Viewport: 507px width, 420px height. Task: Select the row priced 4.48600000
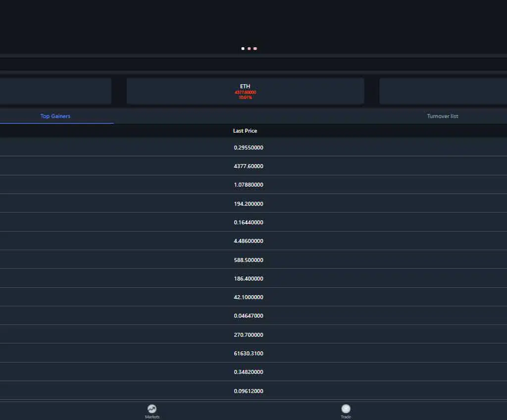[x=253, y=241]
